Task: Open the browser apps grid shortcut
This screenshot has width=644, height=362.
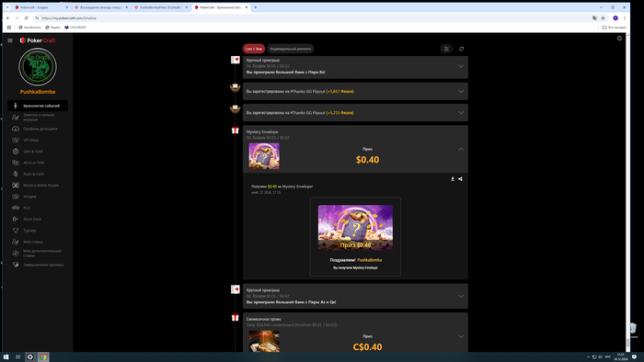Action: (x=9, y=28)
